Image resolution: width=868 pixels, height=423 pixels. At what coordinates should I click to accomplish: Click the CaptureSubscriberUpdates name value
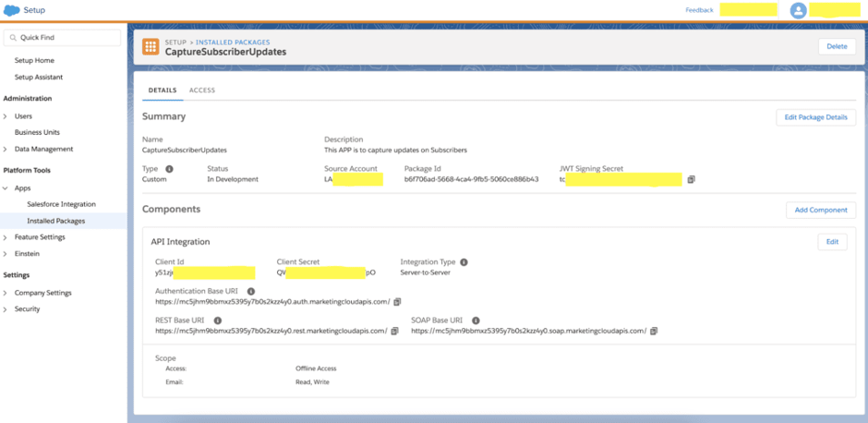(x=185, y=150)
